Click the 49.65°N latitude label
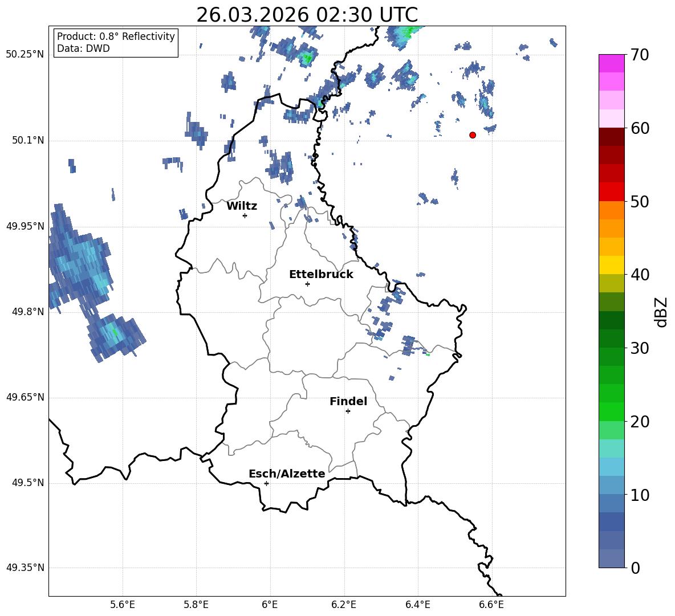 25,397
